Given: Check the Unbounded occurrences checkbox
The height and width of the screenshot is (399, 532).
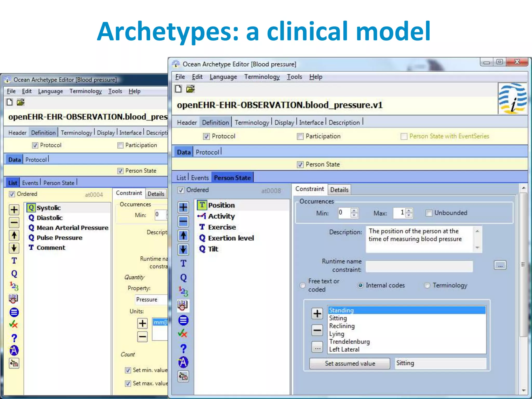Looking at the screenshot, I should click(429, 213).
